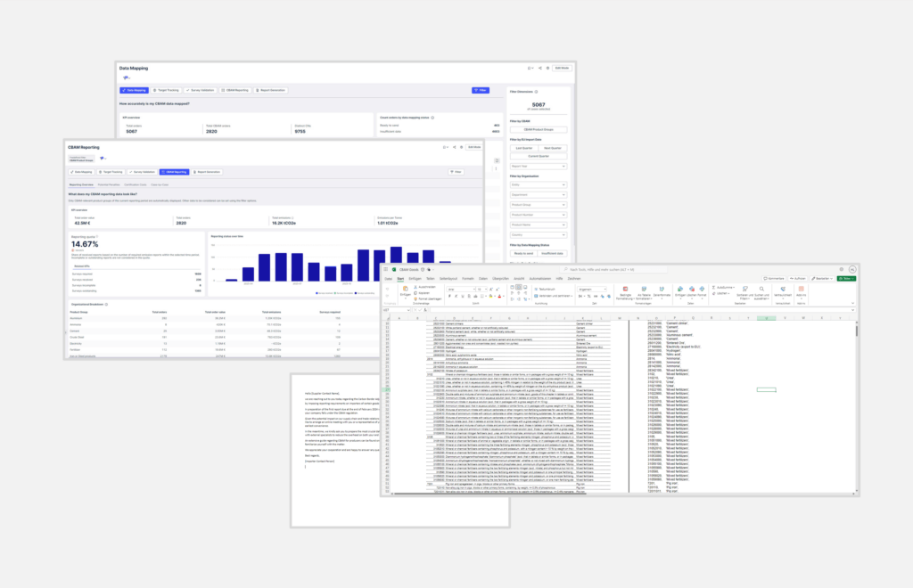Click AutoSumme in Excel ribbon
The height and width of the screenshot is (588, 913).
[723, 287]
